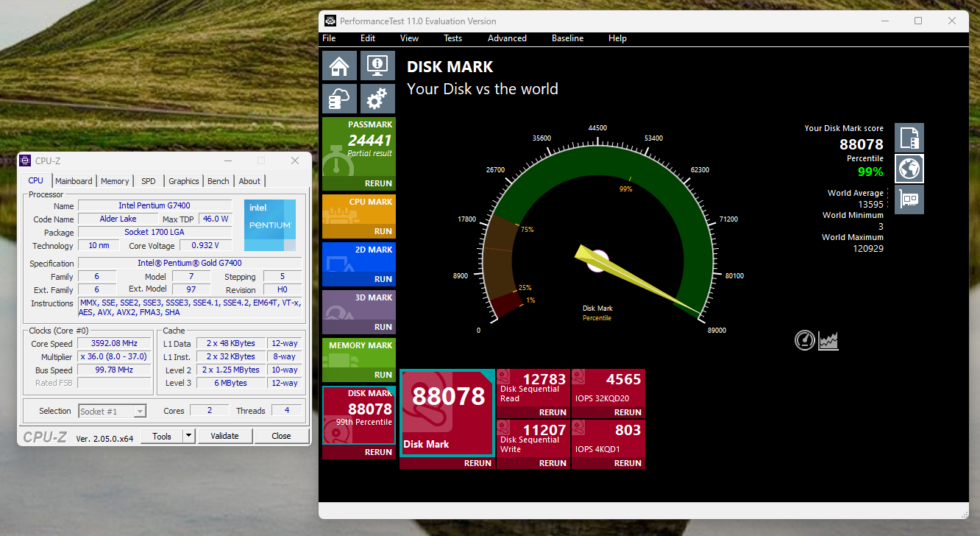The image size is (980, 536).
Task: Open the Tests menu
Action: tap(452, 38)
